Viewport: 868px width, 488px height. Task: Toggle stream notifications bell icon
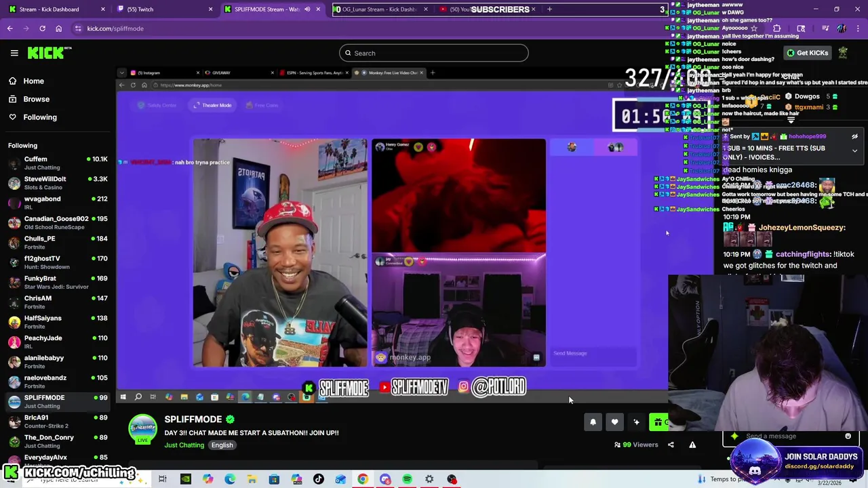pos(593,422)
